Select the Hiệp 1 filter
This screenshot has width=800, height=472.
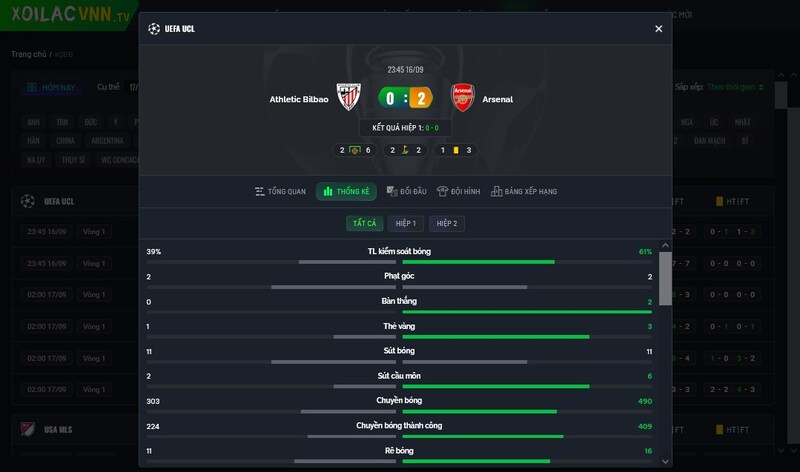click(x=406, y=223)
